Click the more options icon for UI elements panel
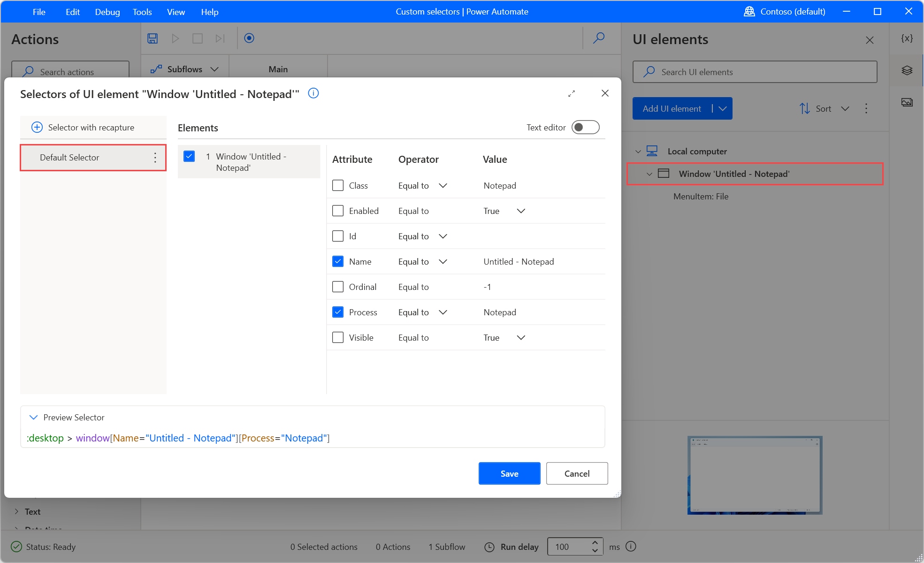The height and width of the screenshot is (563, 924). (867, 109)
